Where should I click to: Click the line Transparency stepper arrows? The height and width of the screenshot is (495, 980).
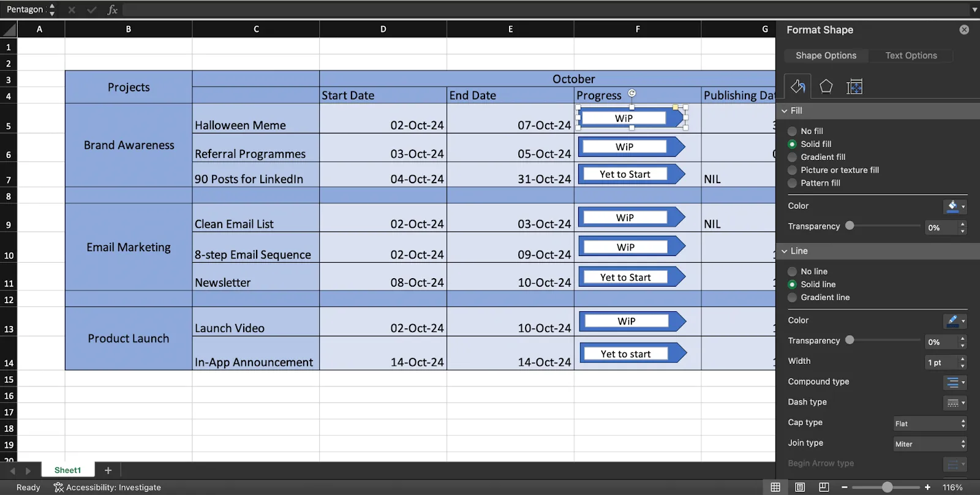963,342
